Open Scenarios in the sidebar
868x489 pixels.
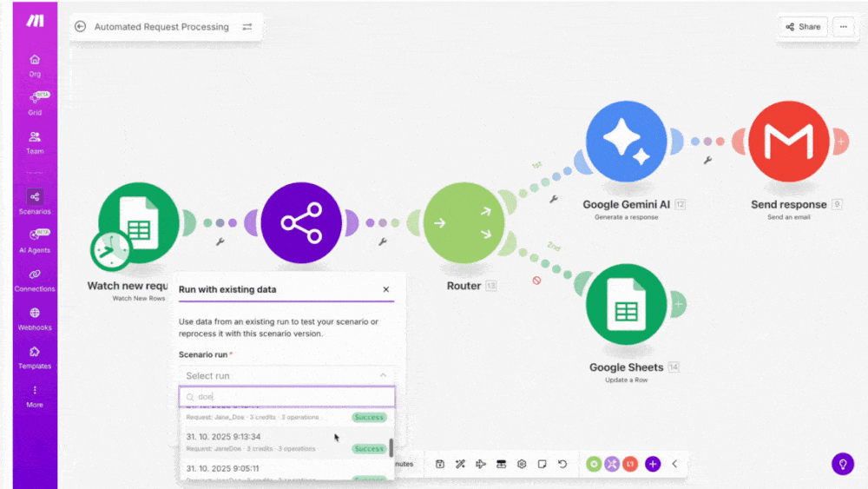(x=35, y=202)
